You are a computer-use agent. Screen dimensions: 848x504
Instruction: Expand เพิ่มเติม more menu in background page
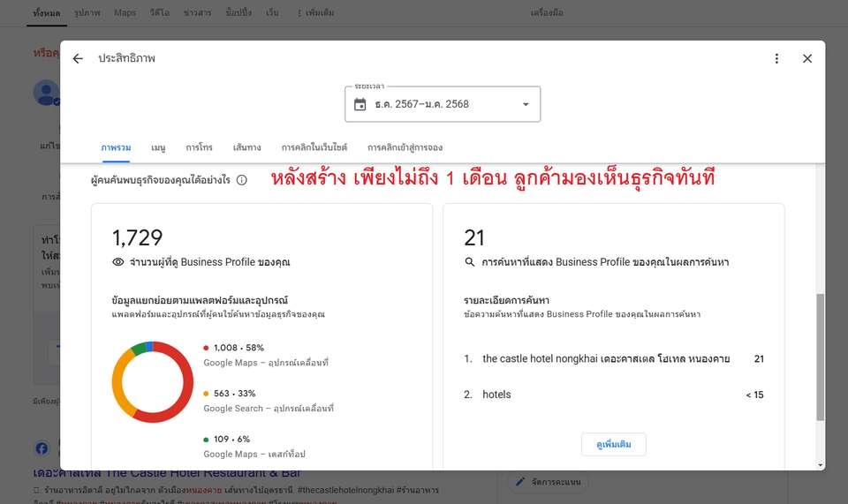315,13
